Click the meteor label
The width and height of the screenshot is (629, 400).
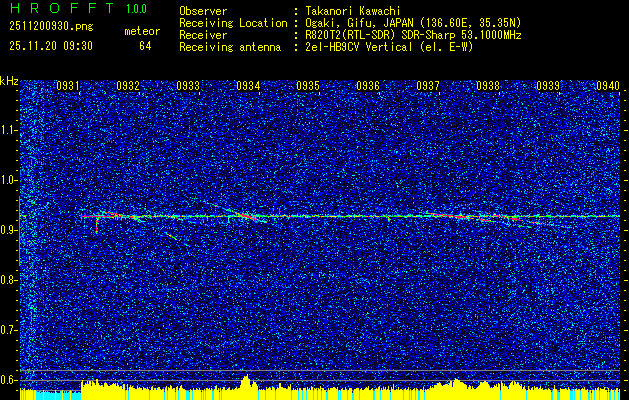[x=142, y=31]
